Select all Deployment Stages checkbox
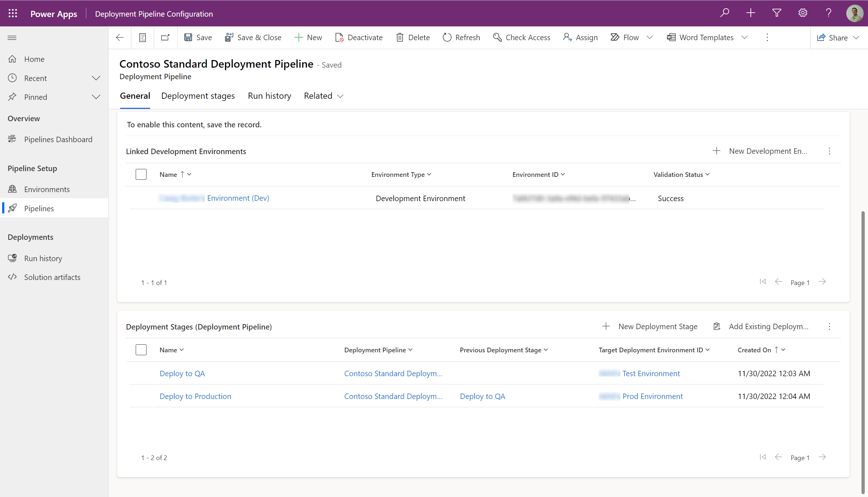Screen dimensions: 868x497 tap(141, 350)
